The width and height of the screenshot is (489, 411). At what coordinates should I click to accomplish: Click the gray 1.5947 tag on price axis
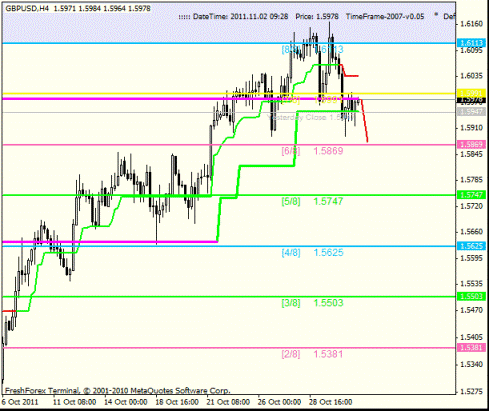point(471,112)
